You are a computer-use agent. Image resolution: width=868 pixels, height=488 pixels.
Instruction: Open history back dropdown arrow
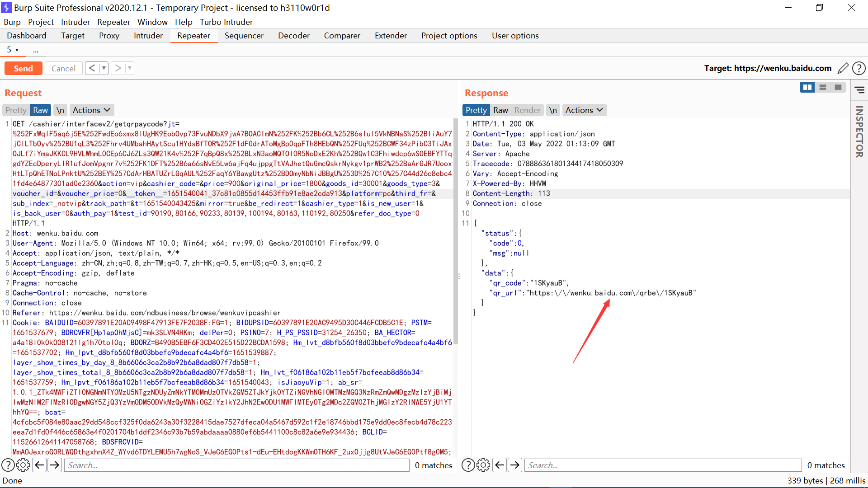click(x=104, y=68)
